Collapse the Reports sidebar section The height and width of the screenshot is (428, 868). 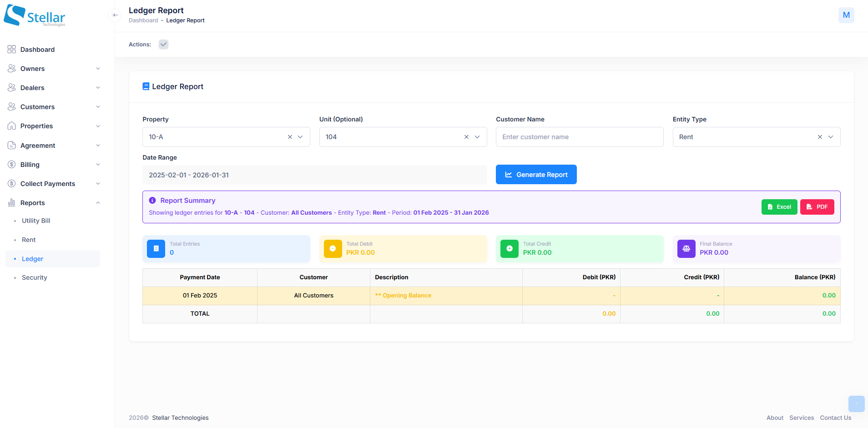(x=98, y=202)
